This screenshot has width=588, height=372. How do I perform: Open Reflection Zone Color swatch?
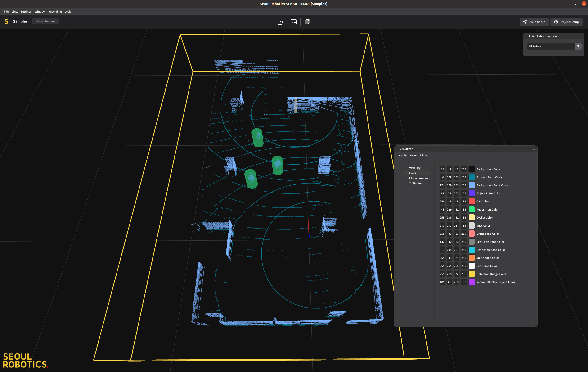tap(471, 250)
